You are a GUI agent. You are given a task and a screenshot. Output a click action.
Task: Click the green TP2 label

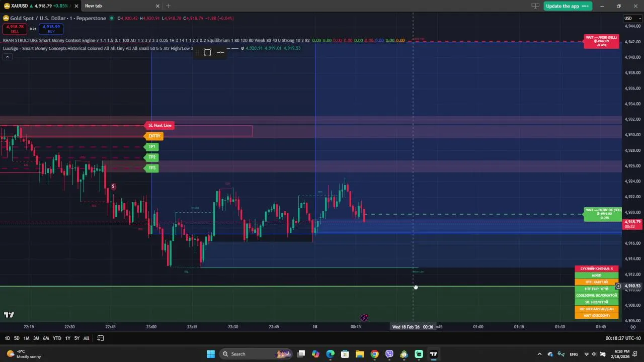pyautogui.click(x=151, y=157)
